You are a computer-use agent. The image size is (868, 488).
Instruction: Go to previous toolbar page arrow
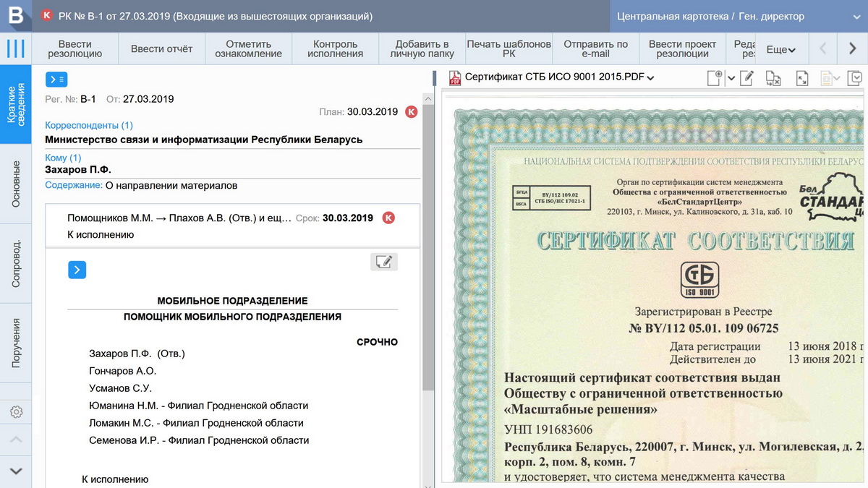pyautogui.click(x=822, y=49)
